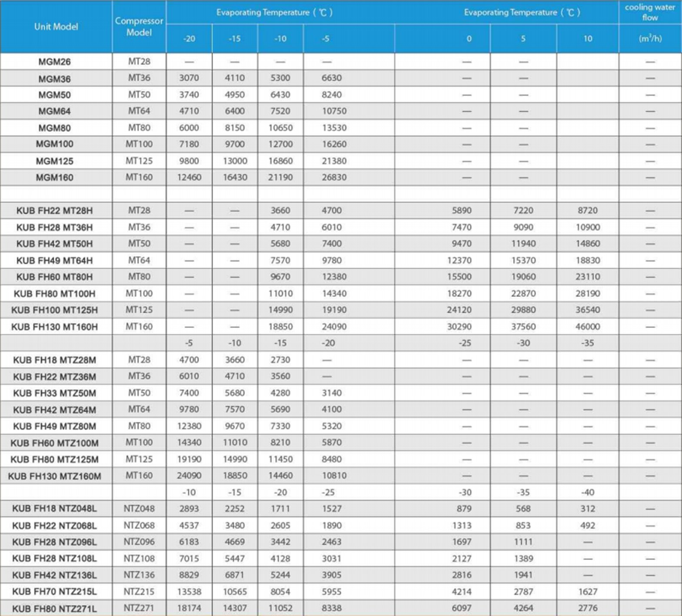Select the MGM26 unit model cell
The width and height of the screenshot is (682, 616).
[55, 62]
